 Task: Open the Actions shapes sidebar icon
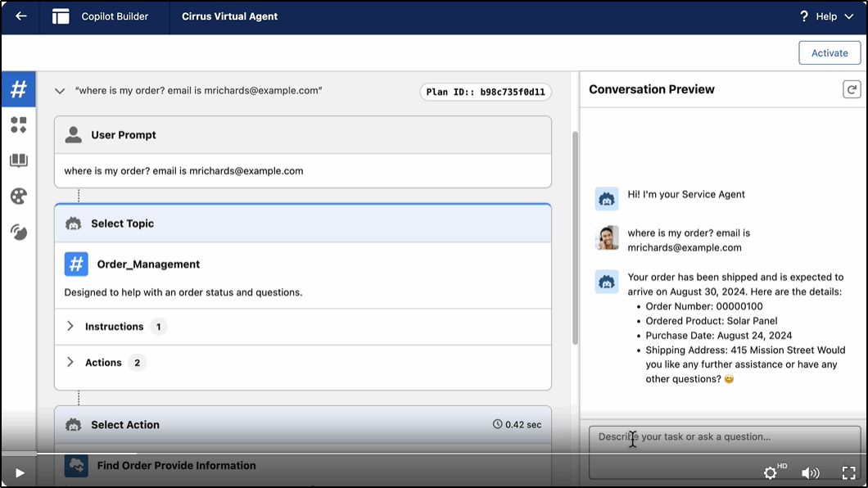click(19, 125)
